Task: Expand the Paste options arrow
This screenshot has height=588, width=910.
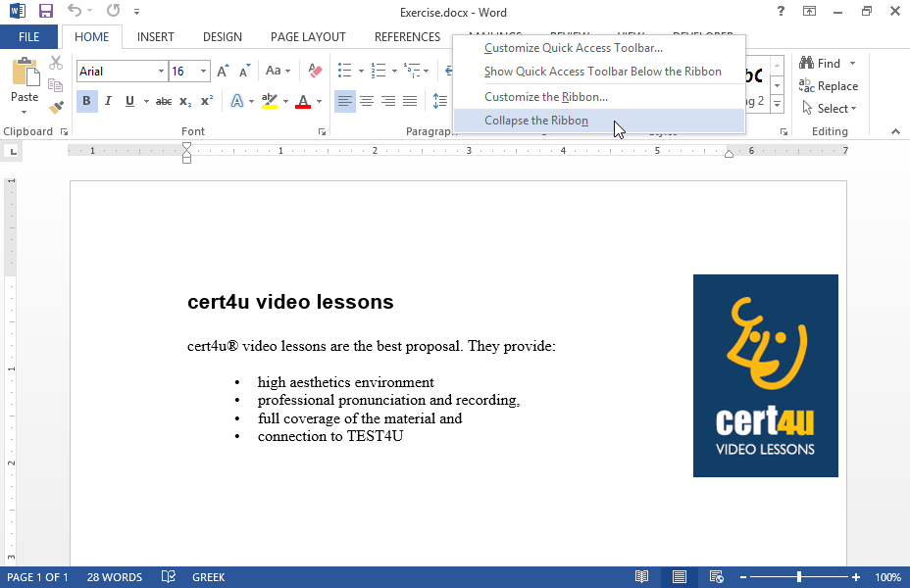Action: [25, 112]
